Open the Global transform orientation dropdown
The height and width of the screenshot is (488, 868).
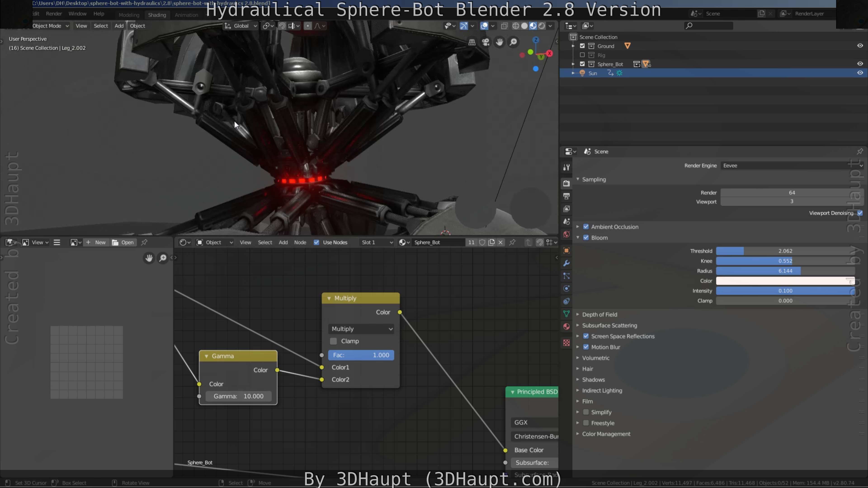coord(241,26)
